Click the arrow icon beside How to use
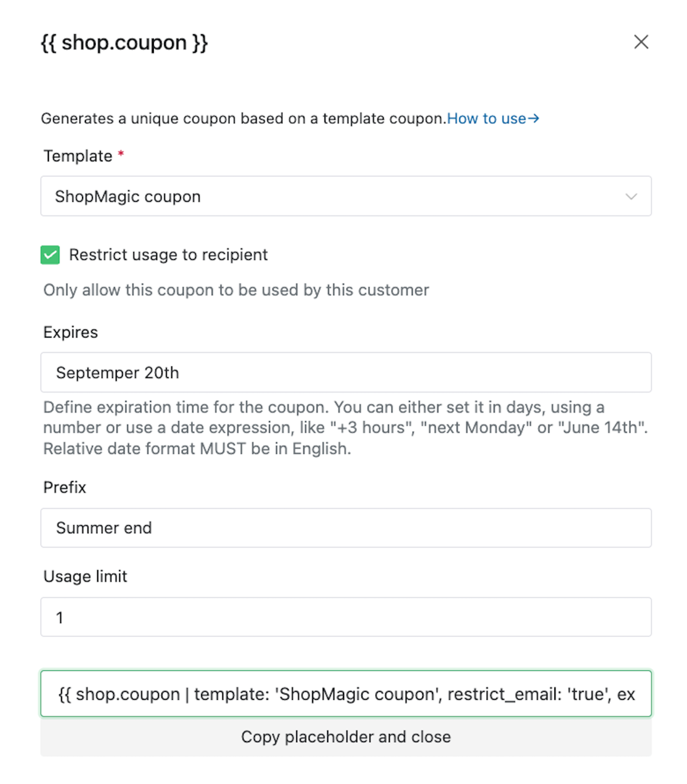The height and width of the screenshot is (784, 687). coord(533,119)
